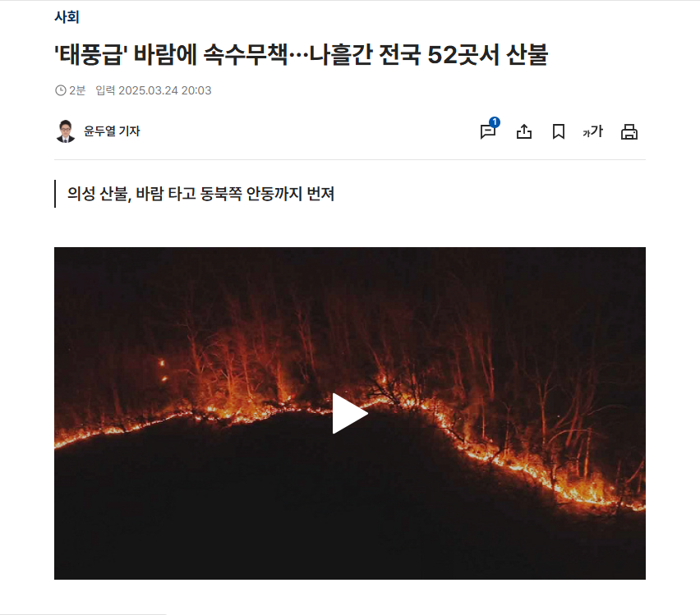Open the 가가 font size control
Image resolution: width=700 pixels, height=615 pixels.
593,131
